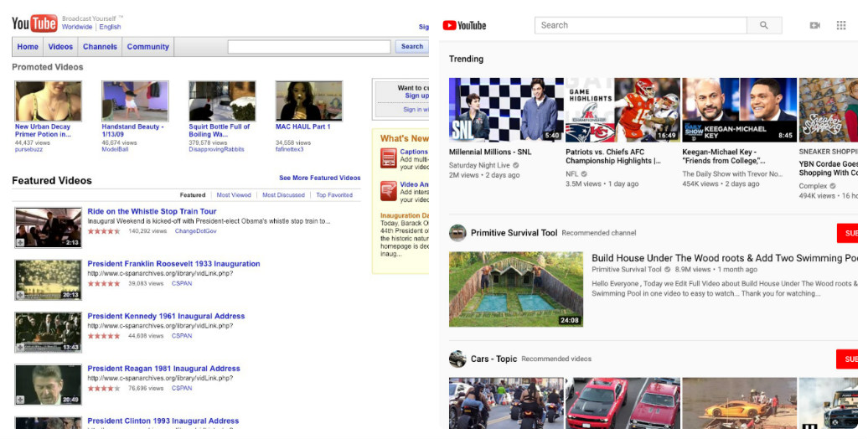Open President Reagan 1981 Inaugural Address title
This screenshot has width=868, height=439.
[x=164, y=369]
